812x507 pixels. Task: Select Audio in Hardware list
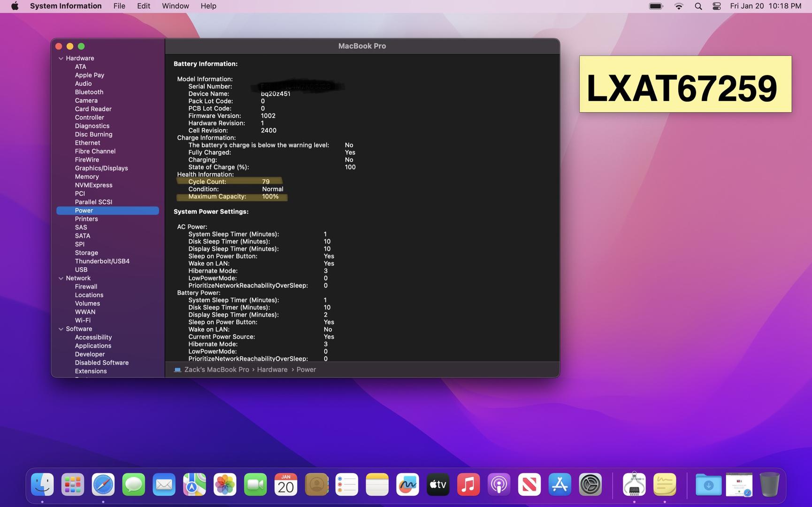pyautogui.click(x=83, y=84)
